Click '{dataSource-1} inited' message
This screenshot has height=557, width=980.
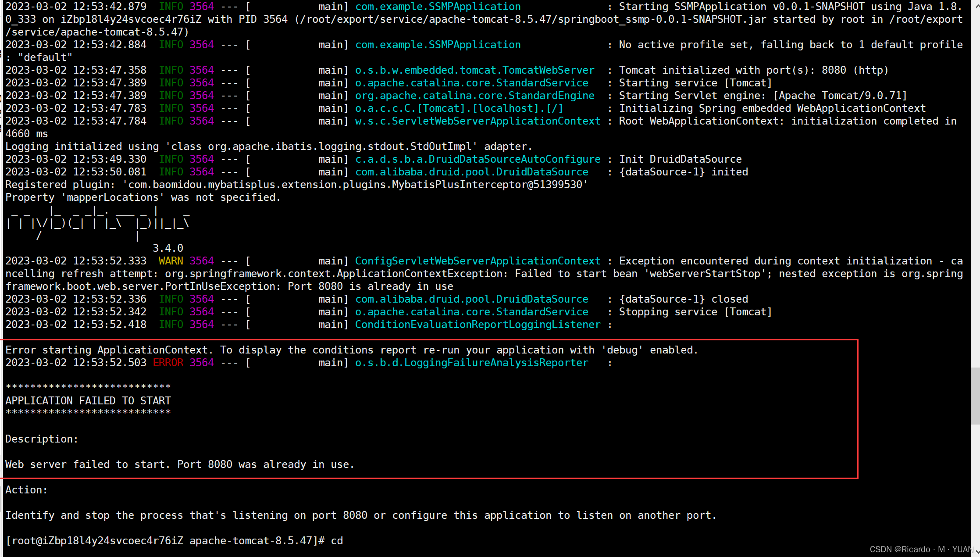(x=683, y=172)
